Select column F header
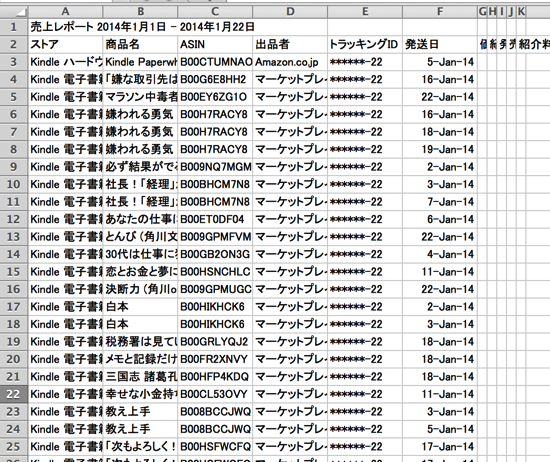This screenshot has width=550, height=462. point(440,12)
